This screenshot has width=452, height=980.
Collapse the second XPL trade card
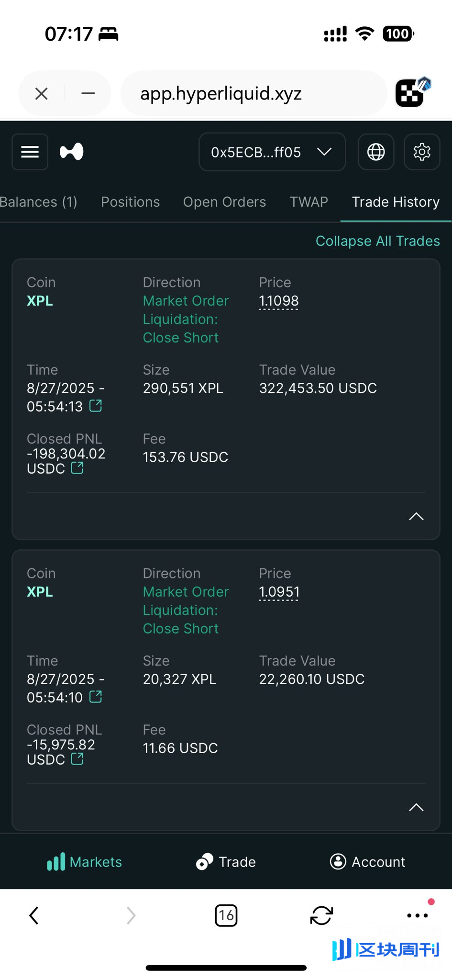pyautogui.click(x=416, y=807)
